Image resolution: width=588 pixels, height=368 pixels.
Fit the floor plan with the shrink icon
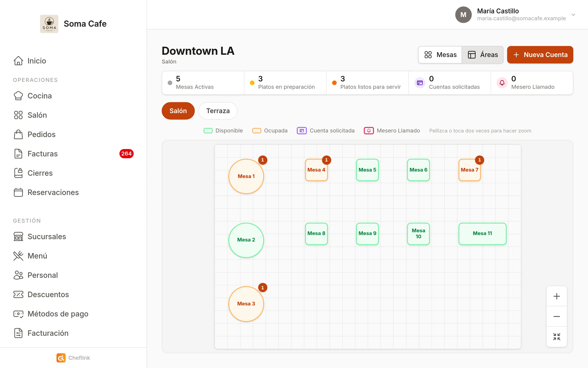tap(557, 337)
